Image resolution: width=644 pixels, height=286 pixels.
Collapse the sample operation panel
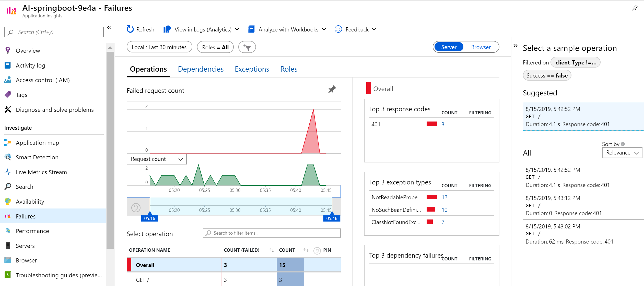coord(515,46)
